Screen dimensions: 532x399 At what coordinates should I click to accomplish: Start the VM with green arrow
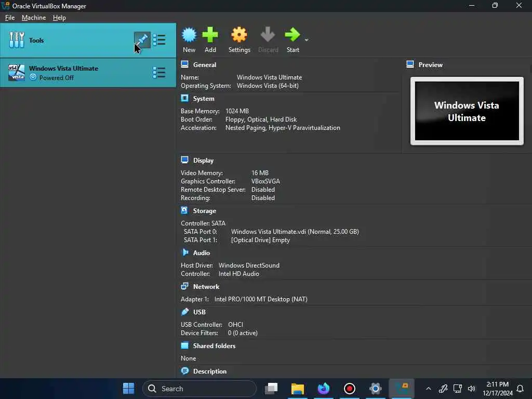point(292,35)
